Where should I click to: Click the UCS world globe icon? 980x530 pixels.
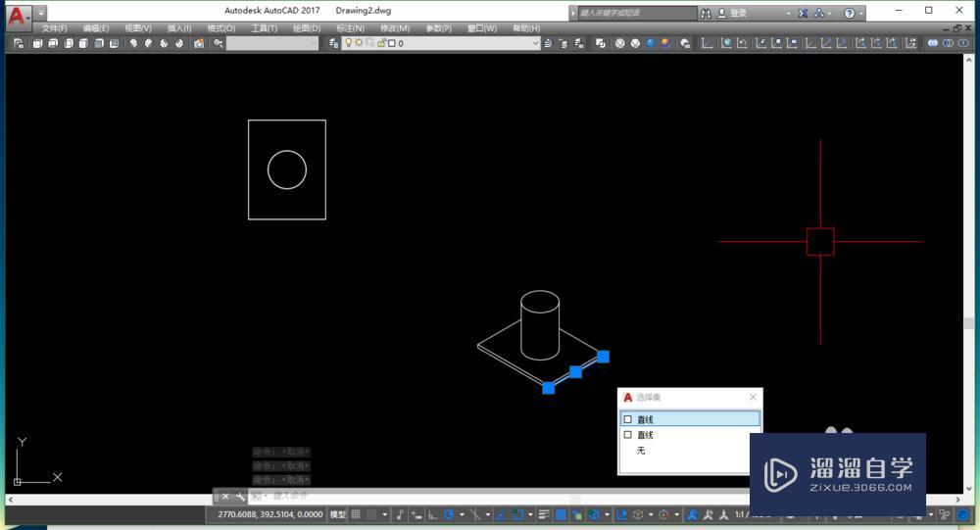pos(726,43)
